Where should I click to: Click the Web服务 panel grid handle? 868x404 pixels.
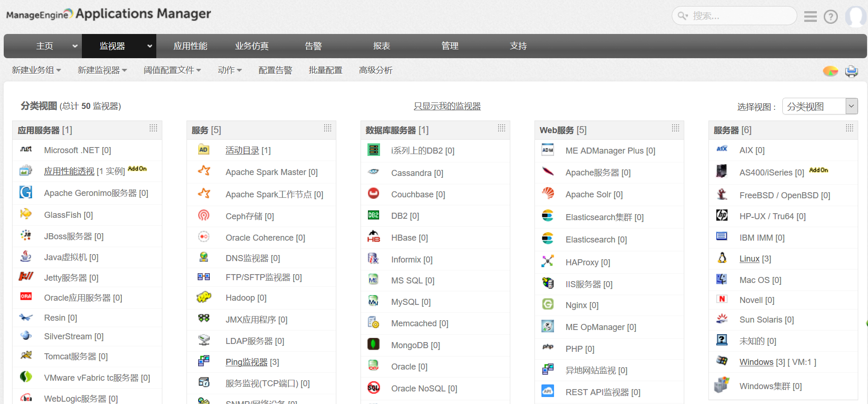(676, 128)
